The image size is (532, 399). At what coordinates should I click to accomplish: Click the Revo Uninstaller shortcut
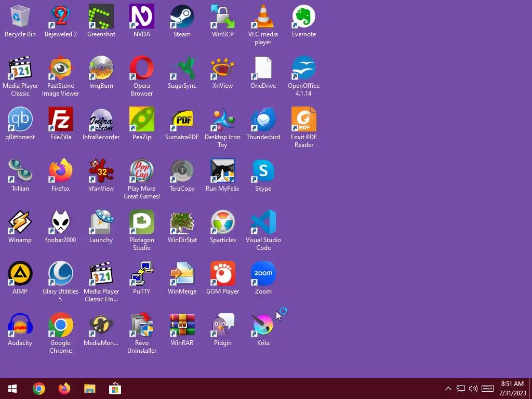pos(141,325)
